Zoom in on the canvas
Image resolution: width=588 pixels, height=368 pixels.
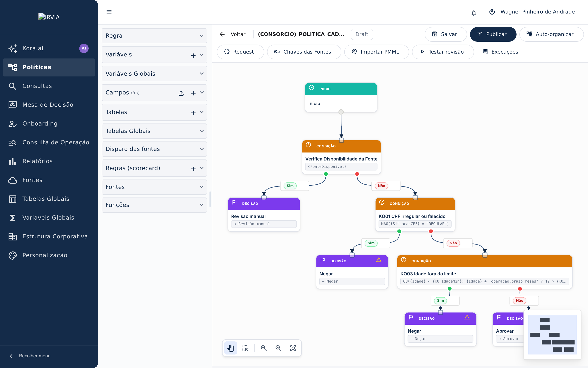(264, 348)
